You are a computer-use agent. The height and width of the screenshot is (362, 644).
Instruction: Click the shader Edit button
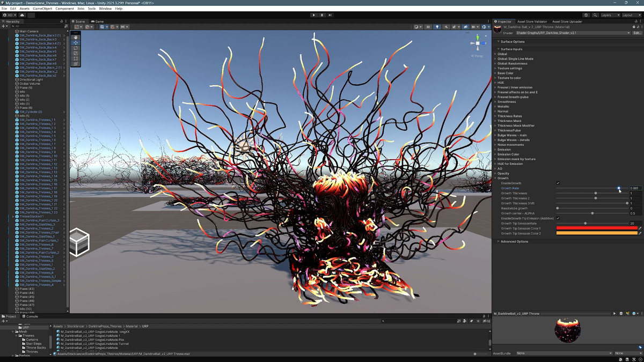(x=637, y=33)
